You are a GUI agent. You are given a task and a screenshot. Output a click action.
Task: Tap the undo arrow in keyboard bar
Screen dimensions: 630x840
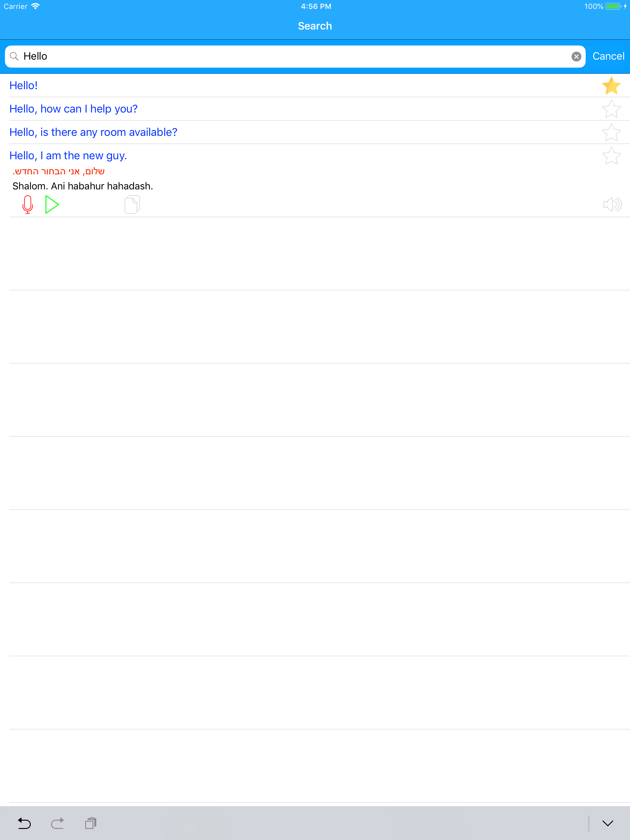point(24,823)
